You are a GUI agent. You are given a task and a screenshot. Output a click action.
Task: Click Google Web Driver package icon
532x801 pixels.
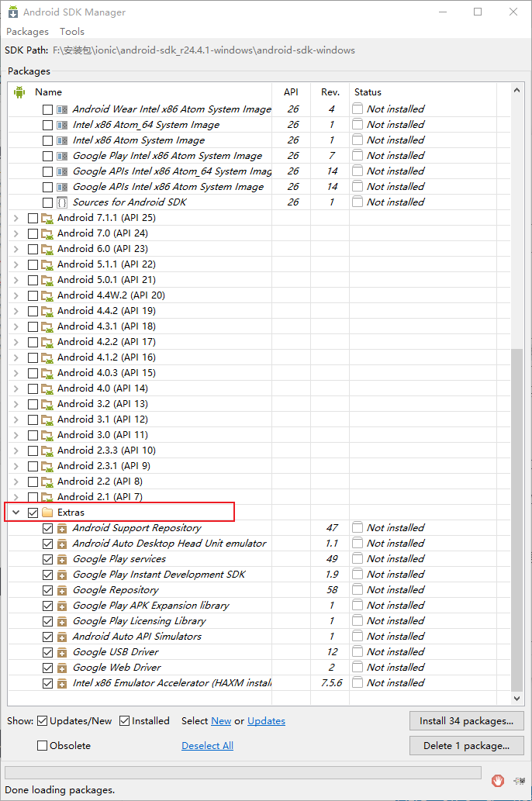[x=62, y=668]
